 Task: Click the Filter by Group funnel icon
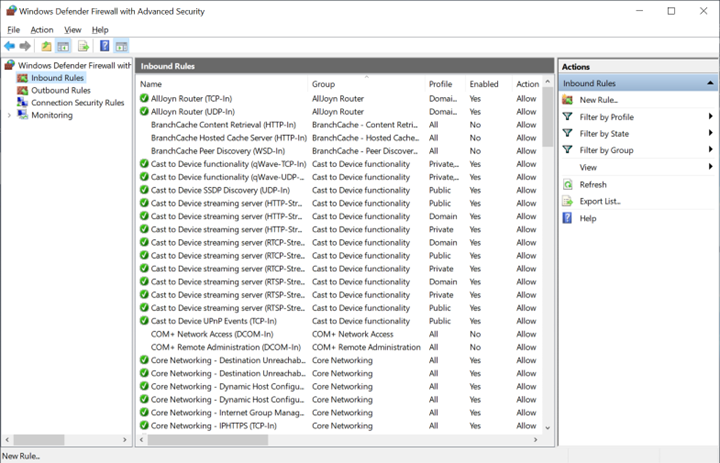(x=568, y=150)
